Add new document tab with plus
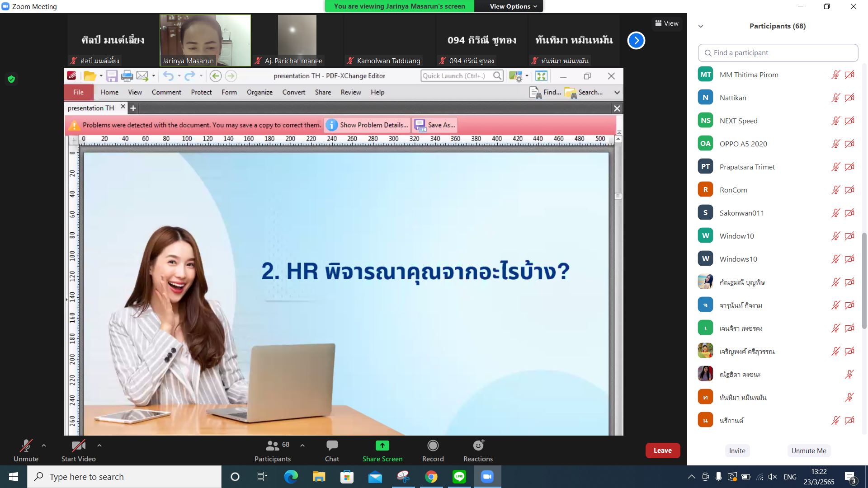Viewport: 868px width, 488px height. pos(133,108)
